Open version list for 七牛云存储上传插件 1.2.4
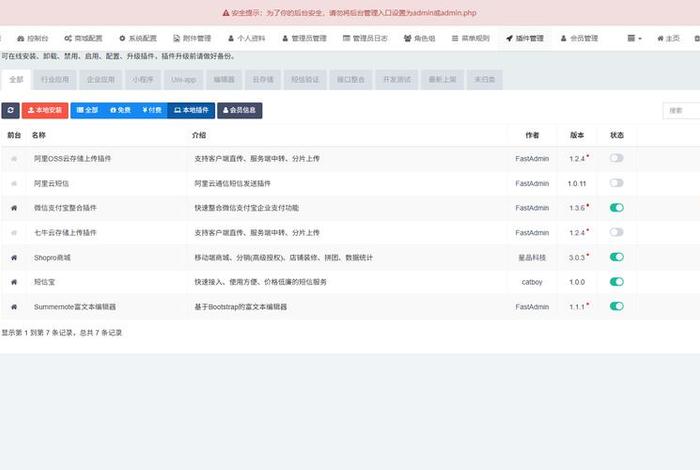 (579, 232)
